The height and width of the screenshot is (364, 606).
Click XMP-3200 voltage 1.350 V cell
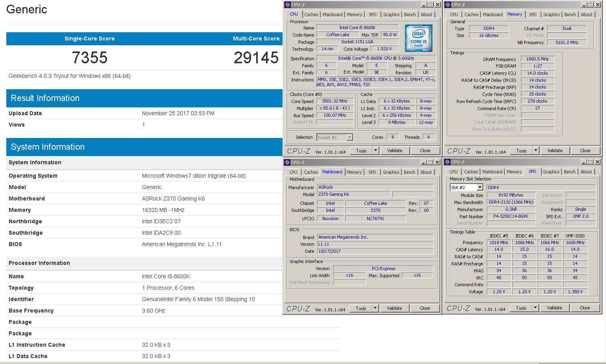point(575,292)
